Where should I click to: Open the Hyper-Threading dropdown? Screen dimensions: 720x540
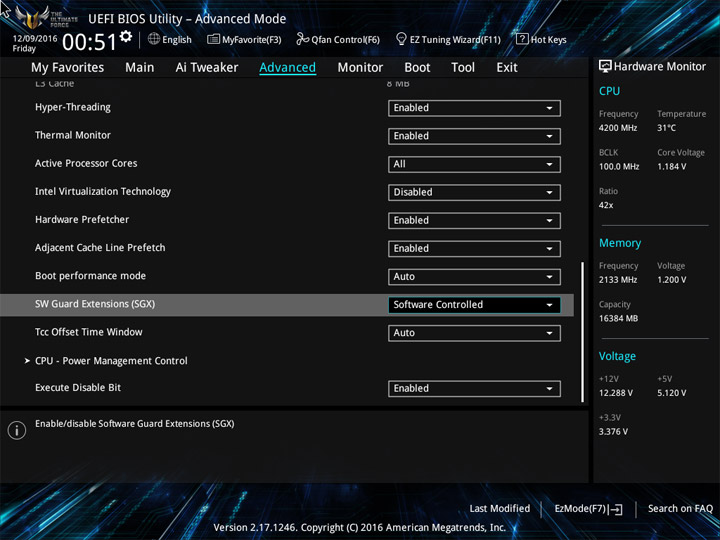pos(474,108)
